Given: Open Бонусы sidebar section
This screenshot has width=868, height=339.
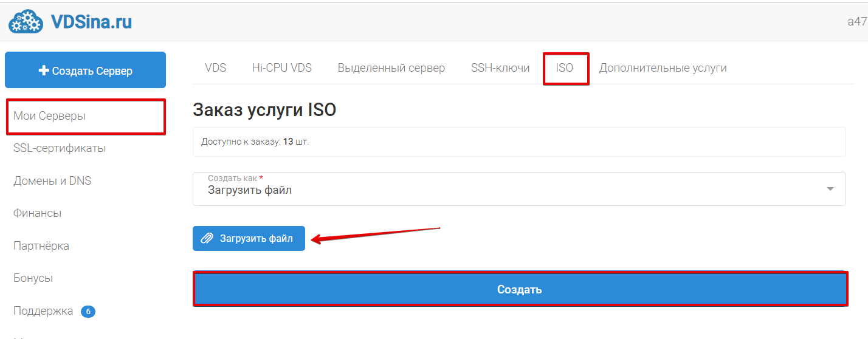Looking at the screenshot, I should pos(33,278).
